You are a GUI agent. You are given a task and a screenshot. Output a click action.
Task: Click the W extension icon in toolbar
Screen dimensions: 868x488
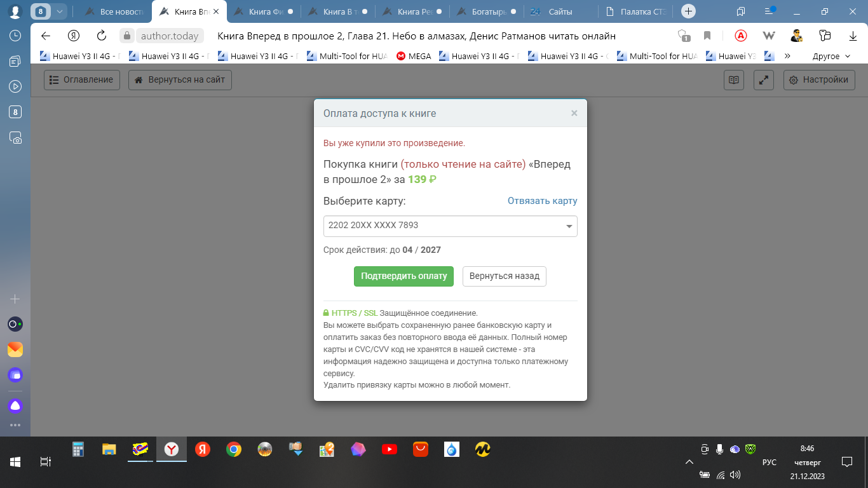click(x=769, y=36)
